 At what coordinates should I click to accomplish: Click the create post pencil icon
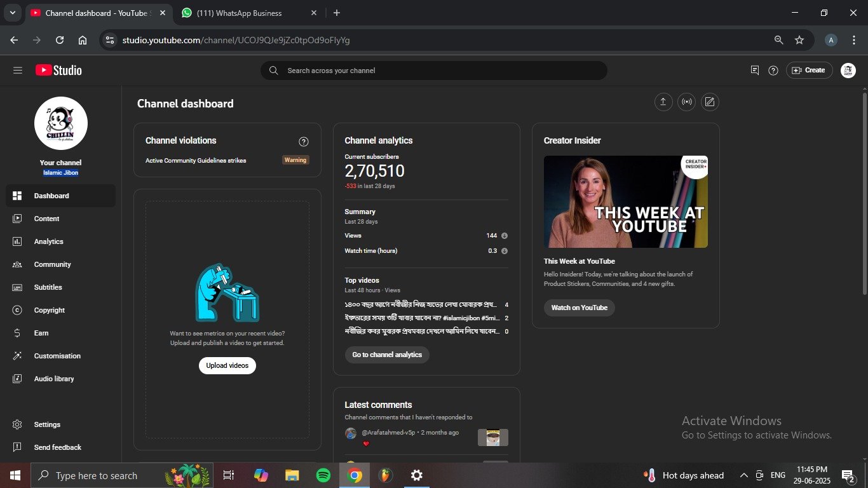(710, 102)
